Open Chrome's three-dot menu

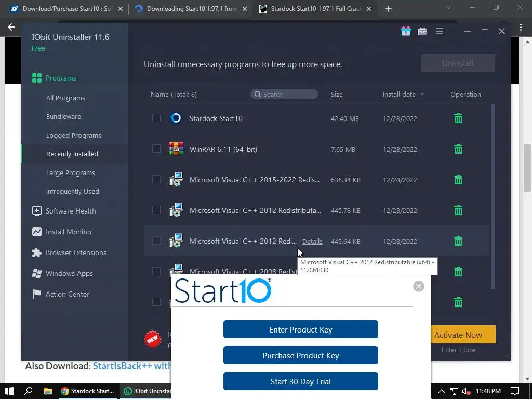pyautogui.click(x=521, y=27)
